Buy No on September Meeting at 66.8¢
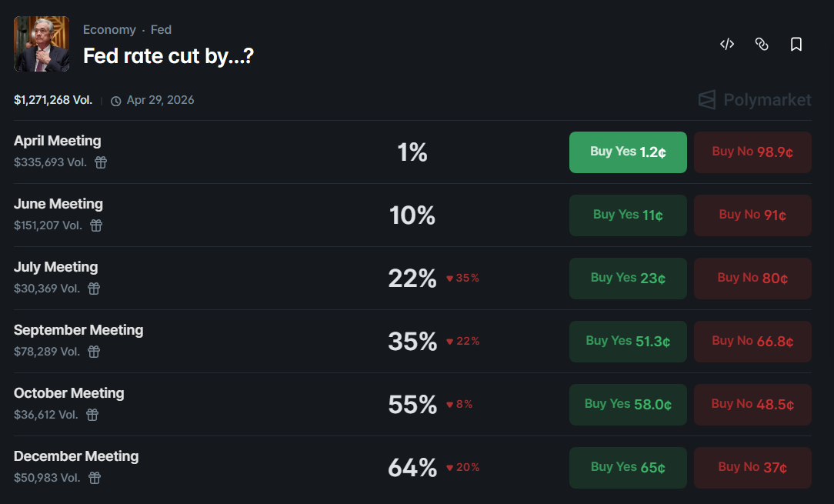This screenshot has height=504, width=834. coord(752,341)
